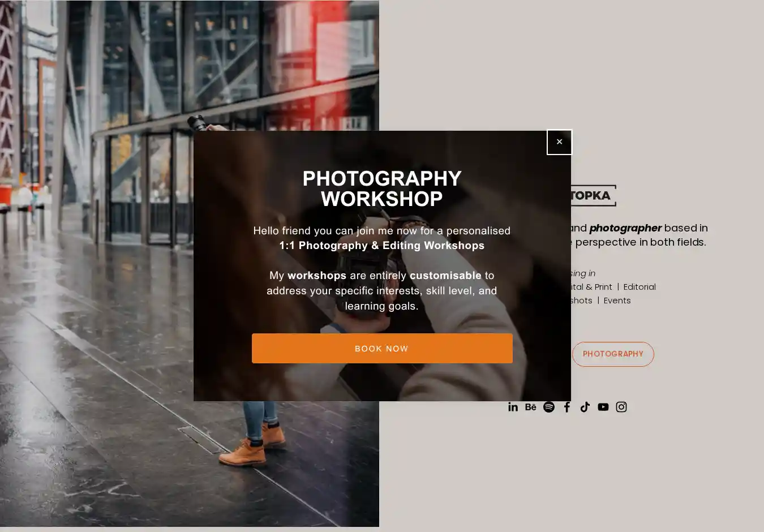Click the bold word 'customisable' in popup
Screen dimensions: 764x532
coord(445,276)
